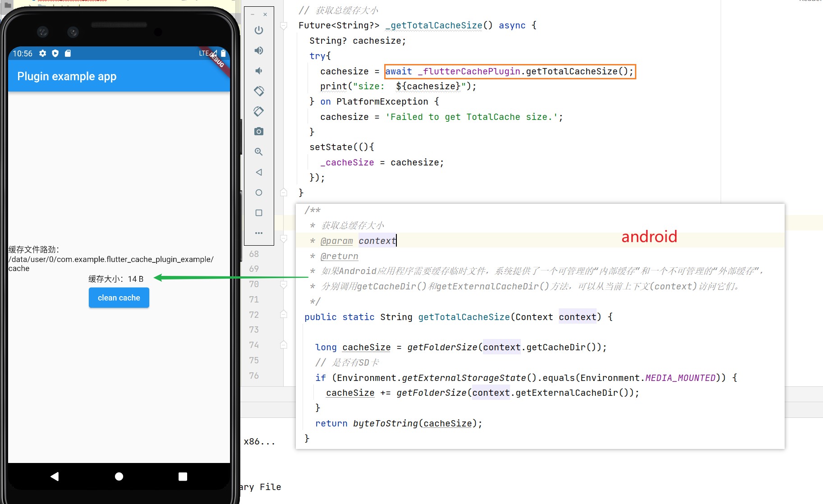Take a screenshot with the camera icon
The width and height of the screenshot is (823, 504).
point(258,131)
